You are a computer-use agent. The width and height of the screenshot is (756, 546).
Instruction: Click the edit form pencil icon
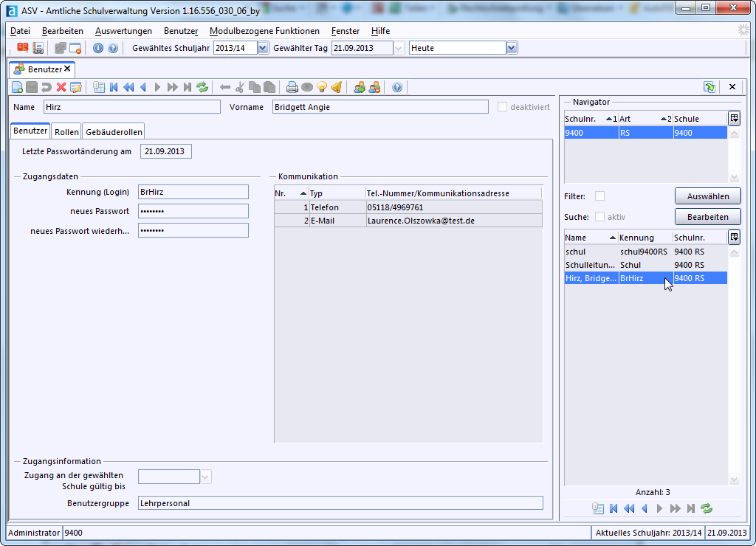pyautogui.click(x=76, y=87)
